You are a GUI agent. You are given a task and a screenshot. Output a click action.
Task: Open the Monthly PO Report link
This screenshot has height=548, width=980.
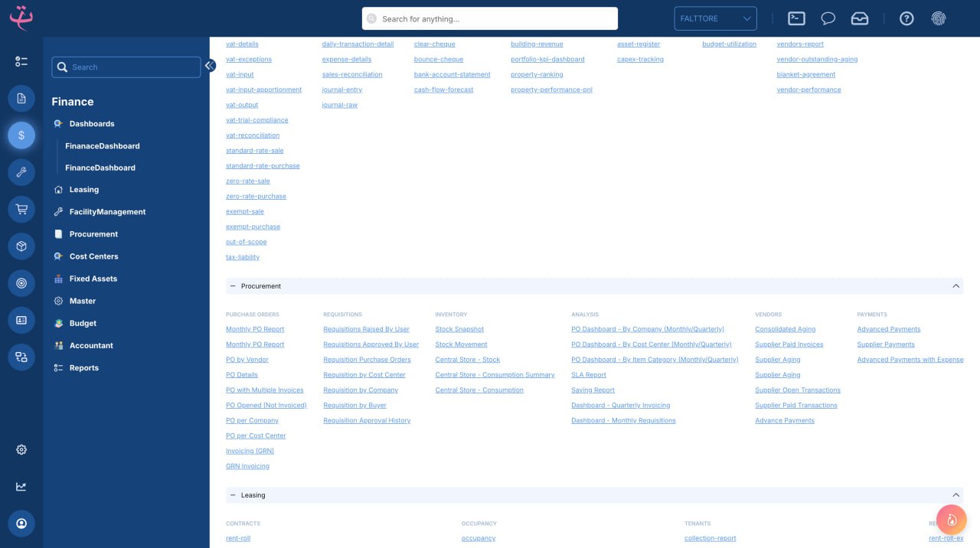255,329
